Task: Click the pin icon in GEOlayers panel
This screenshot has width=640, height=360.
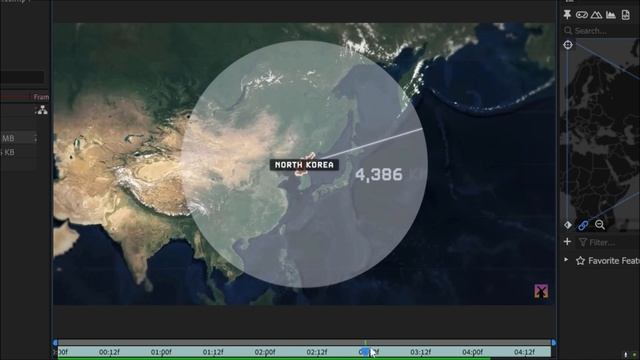Action: coord(567,15)
